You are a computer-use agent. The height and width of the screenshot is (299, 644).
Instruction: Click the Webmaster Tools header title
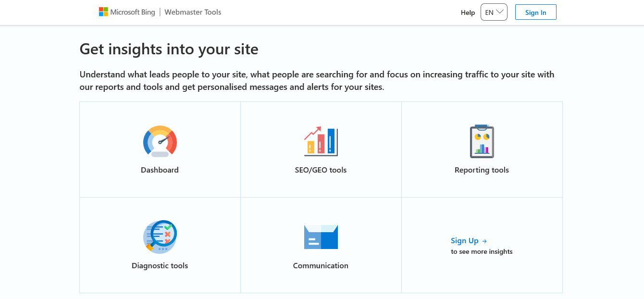[193, 12]
